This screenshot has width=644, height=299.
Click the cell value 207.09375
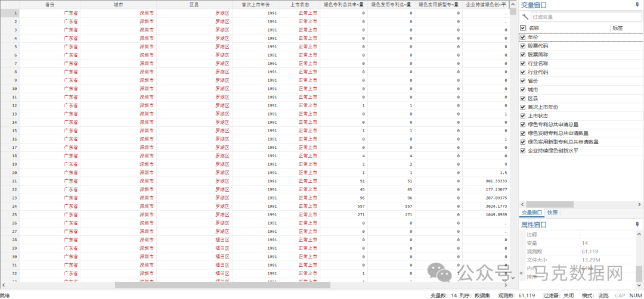486,198
